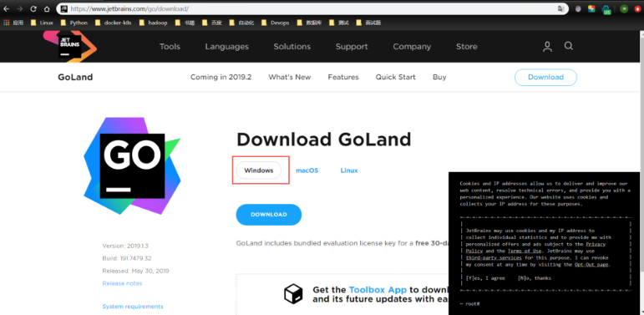The width and height of the screenshot is (644, 315).
Task: Open the What's New page
Action: tap(290, 77)
